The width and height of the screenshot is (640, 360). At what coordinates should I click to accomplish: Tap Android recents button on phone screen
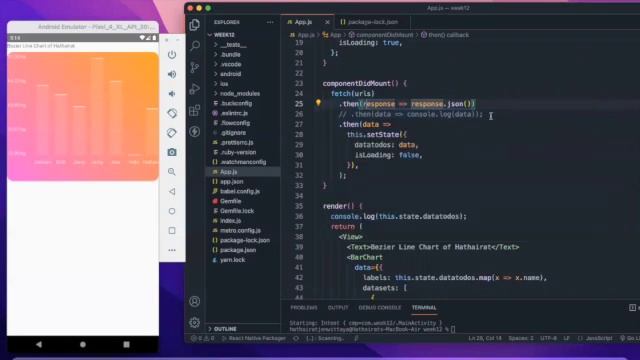point(127,344)
